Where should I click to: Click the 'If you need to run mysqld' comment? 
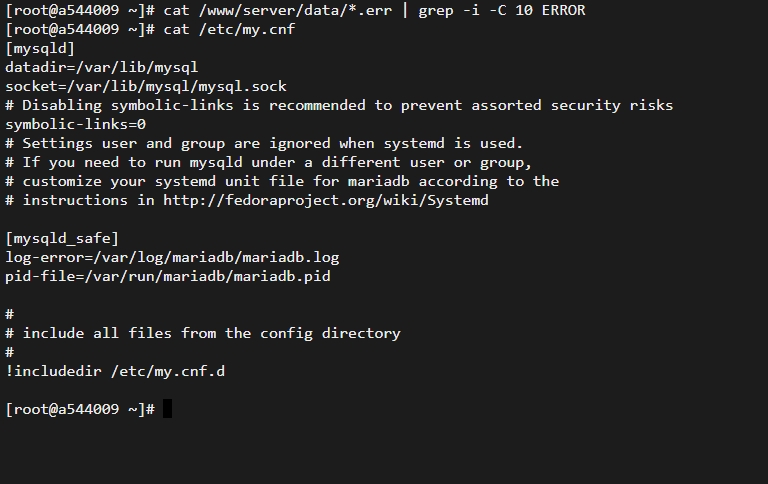(268, 162)
